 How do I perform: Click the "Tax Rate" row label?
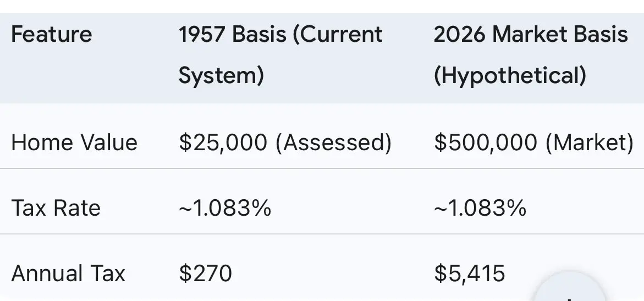[56, 208]
